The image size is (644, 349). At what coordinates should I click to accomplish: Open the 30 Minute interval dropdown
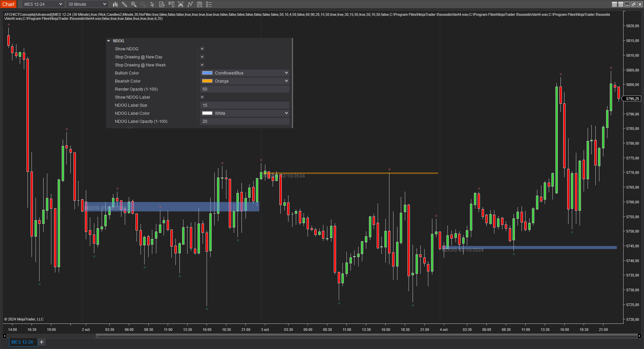pyautogui.click(x=87, y=4)
